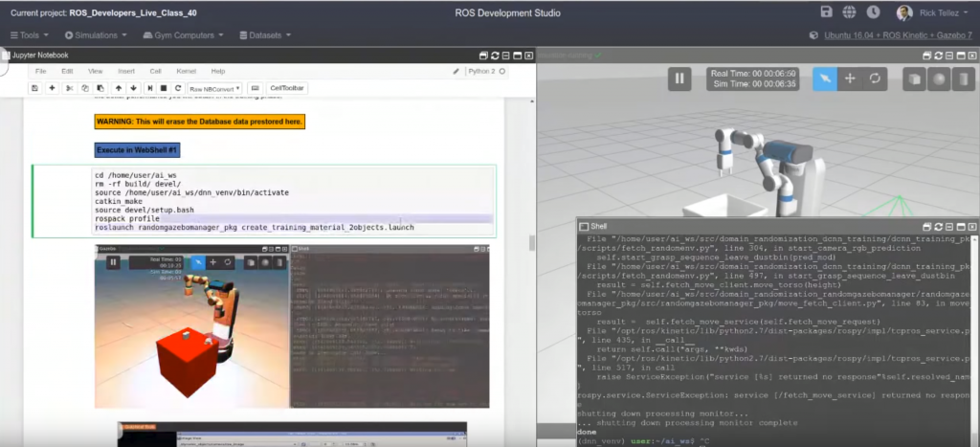Click the Rick Tellez profile avatar
Screen dimensions: 980x447
click(903, 12)
